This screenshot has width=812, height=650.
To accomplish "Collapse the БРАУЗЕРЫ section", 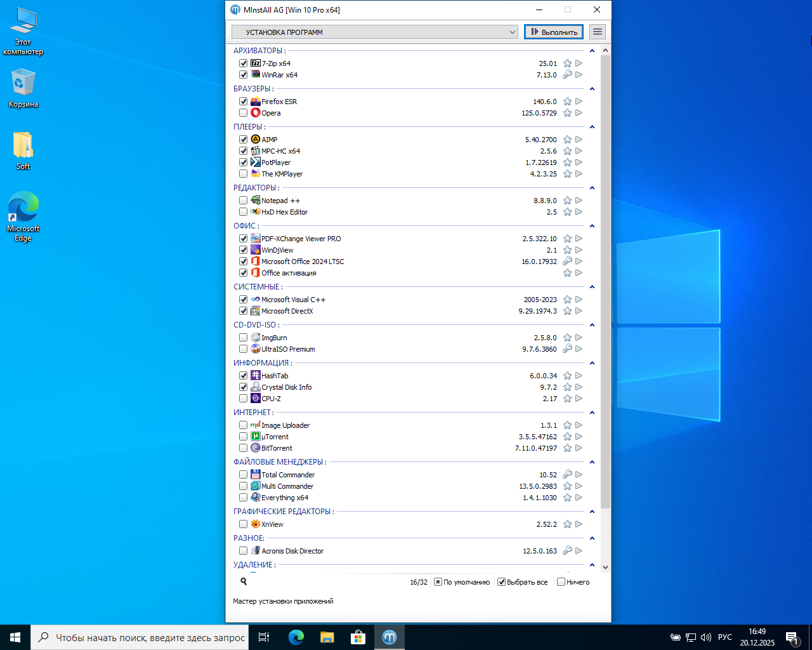I will click(x=592, y=89).
